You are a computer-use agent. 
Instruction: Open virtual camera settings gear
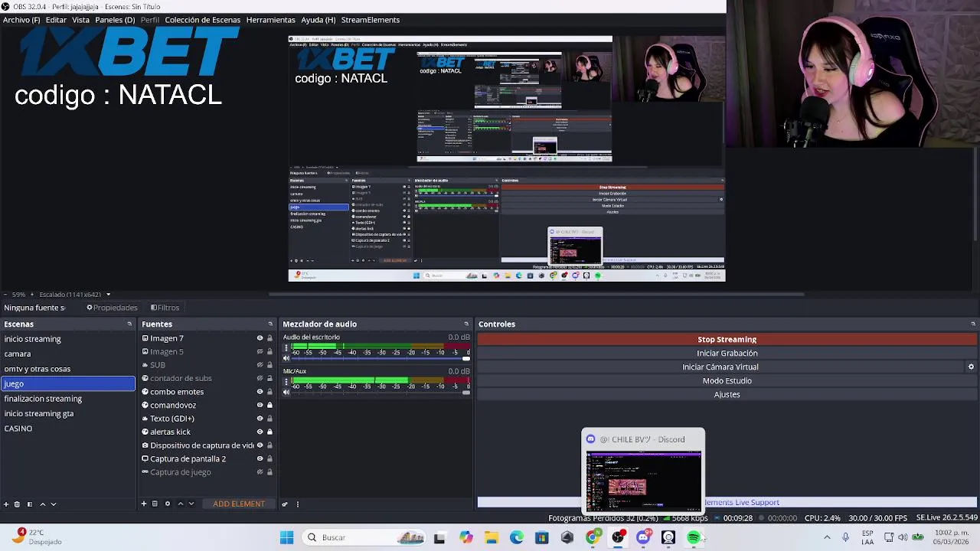(x=971, y=367)
